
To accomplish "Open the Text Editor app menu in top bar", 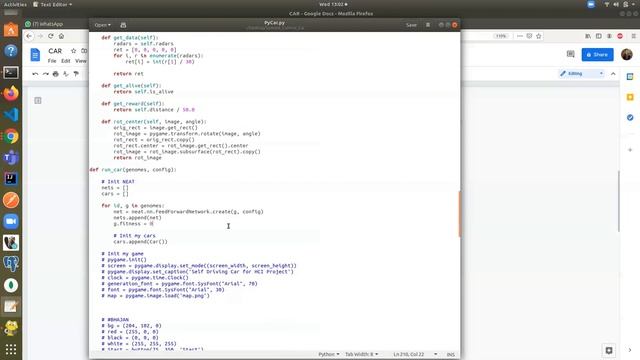I will pos(52,4).
